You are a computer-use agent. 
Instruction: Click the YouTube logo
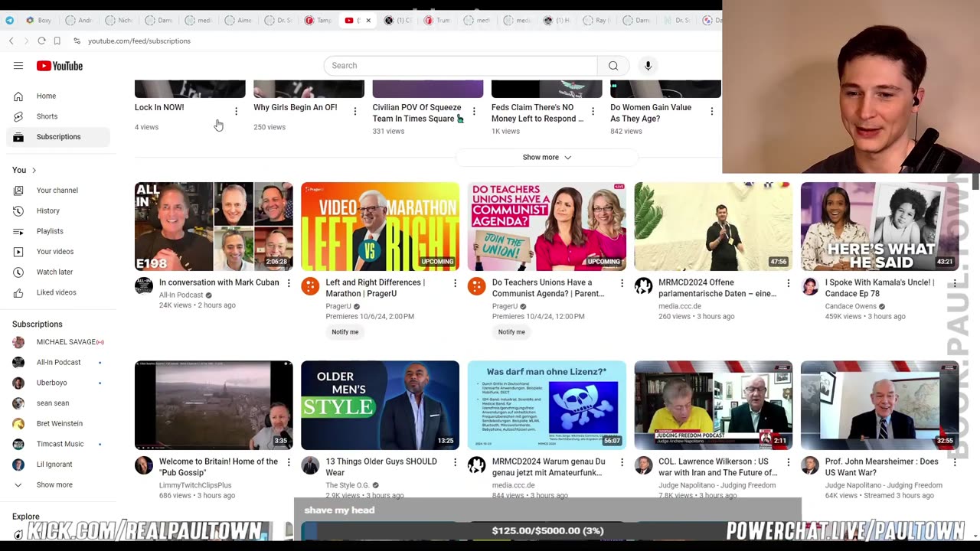point(60,66)
